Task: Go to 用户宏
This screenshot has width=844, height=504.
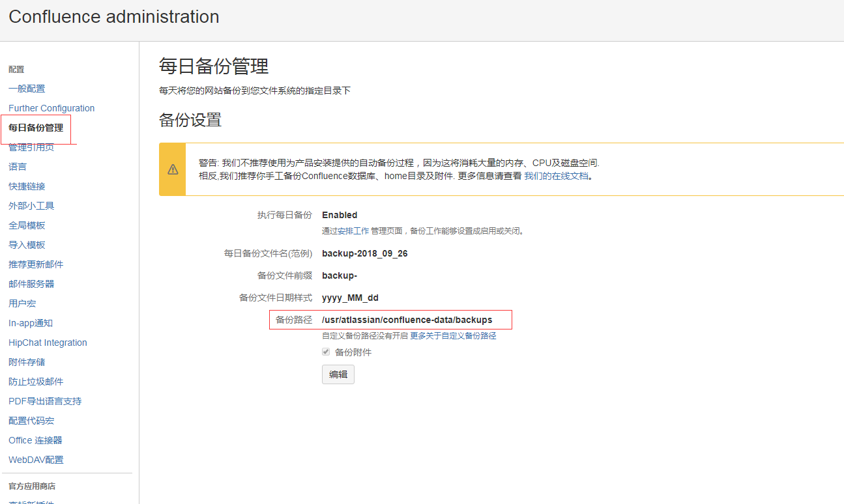Action: (22, 303)
